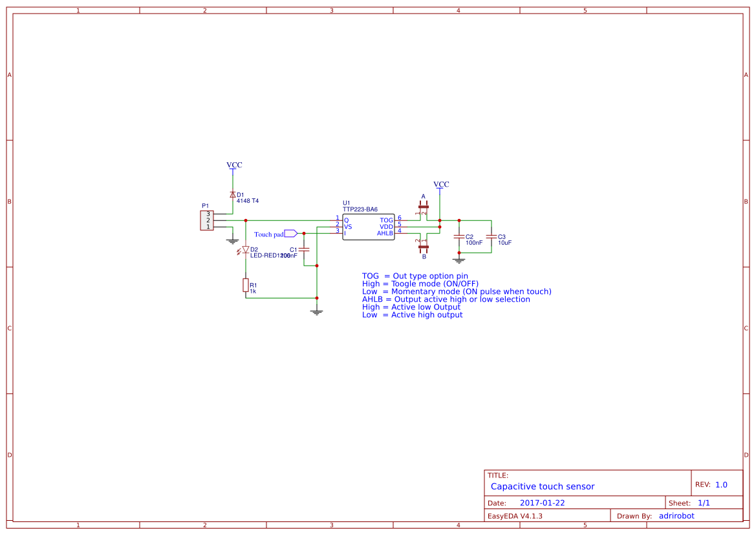This screenshot has width=756, height=535.
Task: Select the D2 LED-RED symbol
Action: pos(246,250)
